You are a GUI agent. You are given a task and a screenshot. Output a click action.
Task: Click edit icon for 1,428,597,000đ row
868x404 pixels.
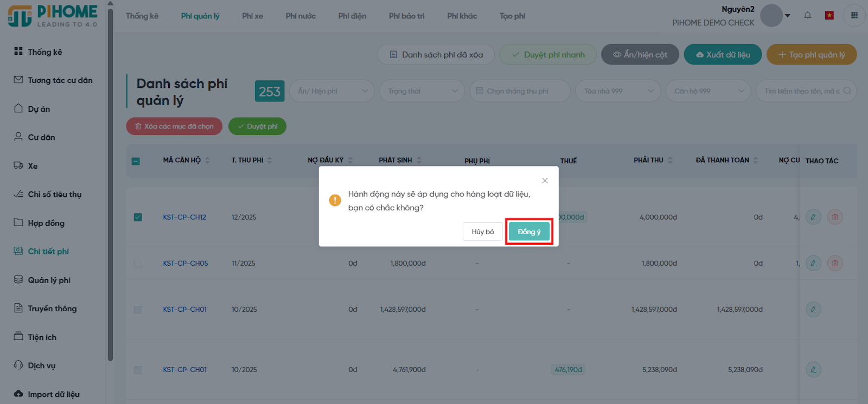813,310
